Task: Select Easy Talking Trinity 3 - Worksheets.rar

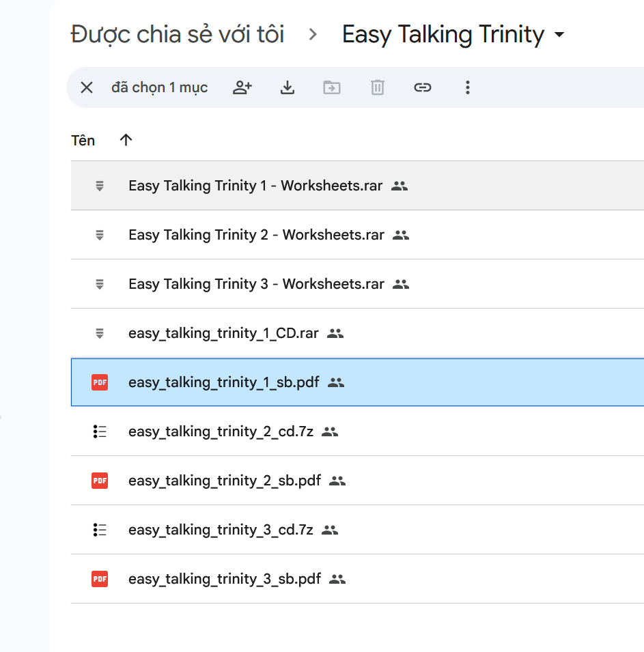Action: 256,284
